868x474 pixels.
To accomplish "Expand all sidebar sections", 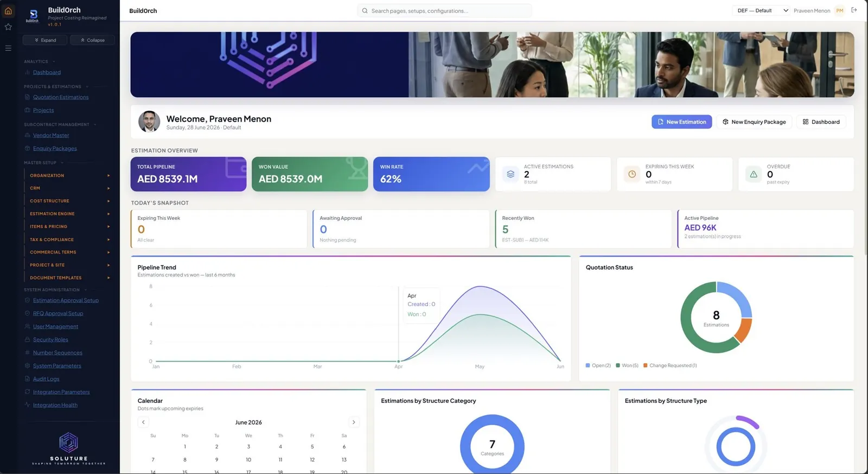I will (x=45, y=40).
